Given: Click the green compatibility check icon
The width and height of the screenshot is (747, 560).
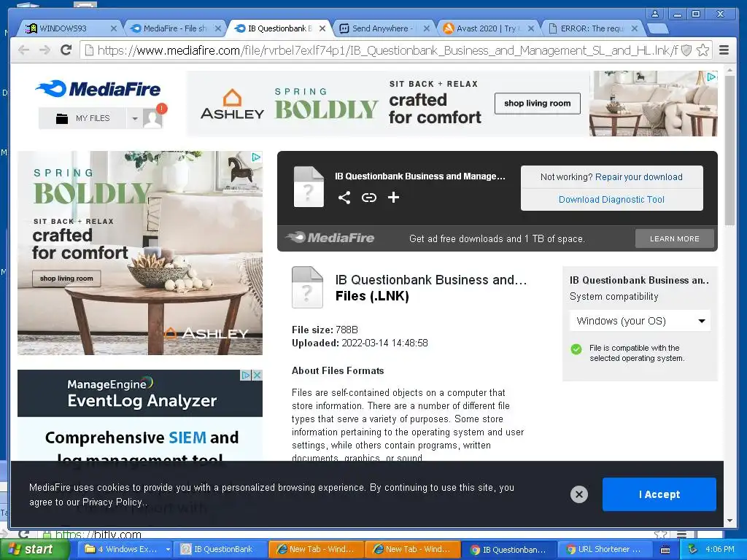Looking at the screenshot, I should coord(576,349).
